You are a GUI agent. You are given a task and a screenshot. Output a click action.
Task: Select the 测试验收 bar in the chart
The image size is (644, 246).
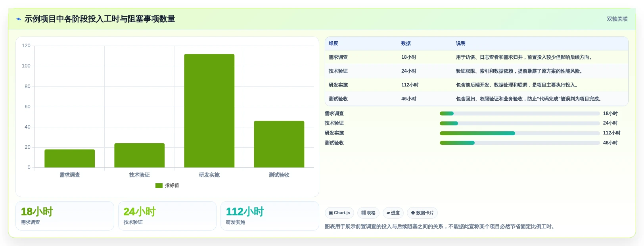point(279,144)
